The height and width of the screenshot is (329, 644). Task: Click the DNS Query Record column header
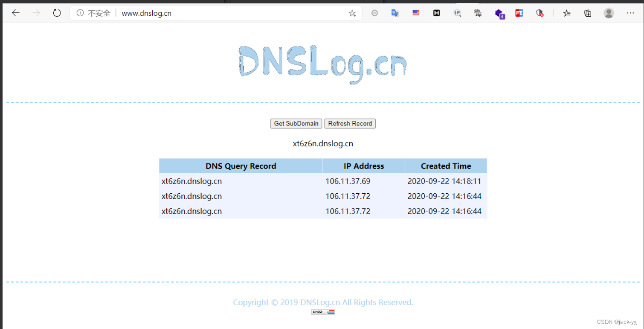241,166
